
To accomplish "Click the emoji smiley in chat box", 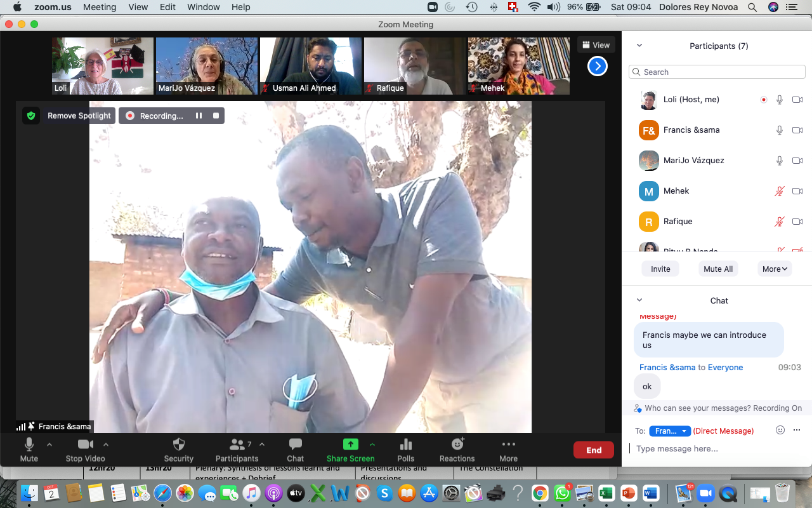I will click(780, 430).
